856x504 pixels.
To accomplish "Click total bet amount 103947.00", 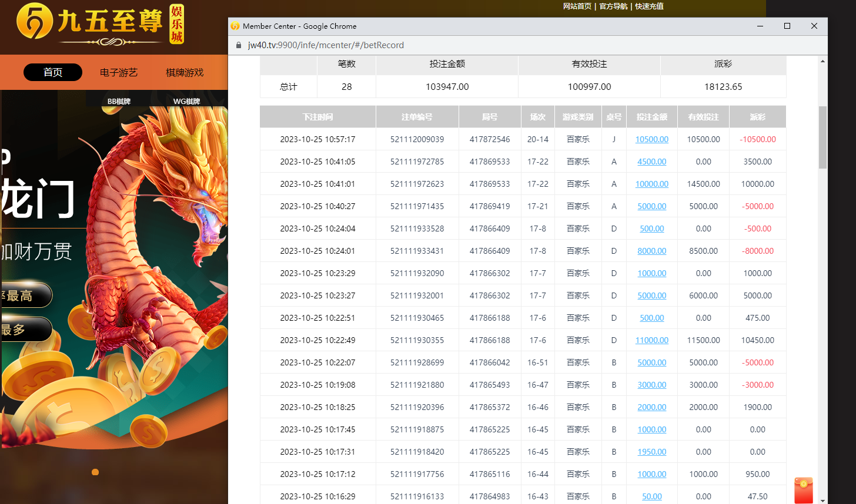I will click(x=447, y=86).
